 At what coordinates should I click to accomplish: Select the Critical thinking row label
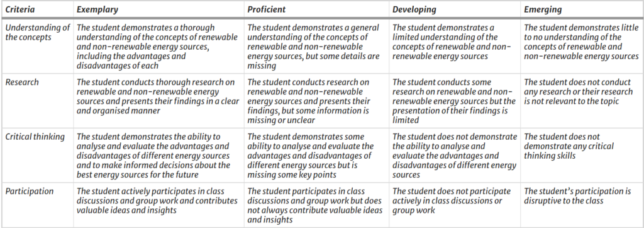(x=35, y=137)
